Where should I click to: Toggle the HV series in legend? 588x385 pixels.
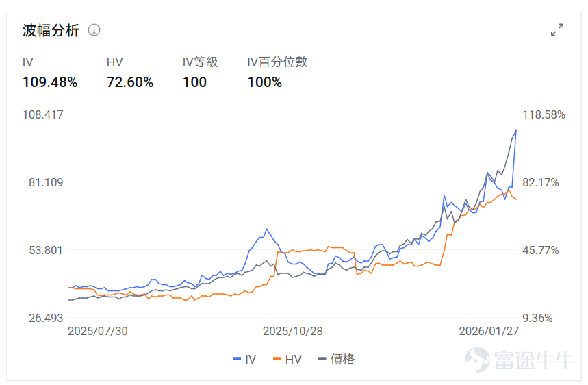click(x=287, y=359)
